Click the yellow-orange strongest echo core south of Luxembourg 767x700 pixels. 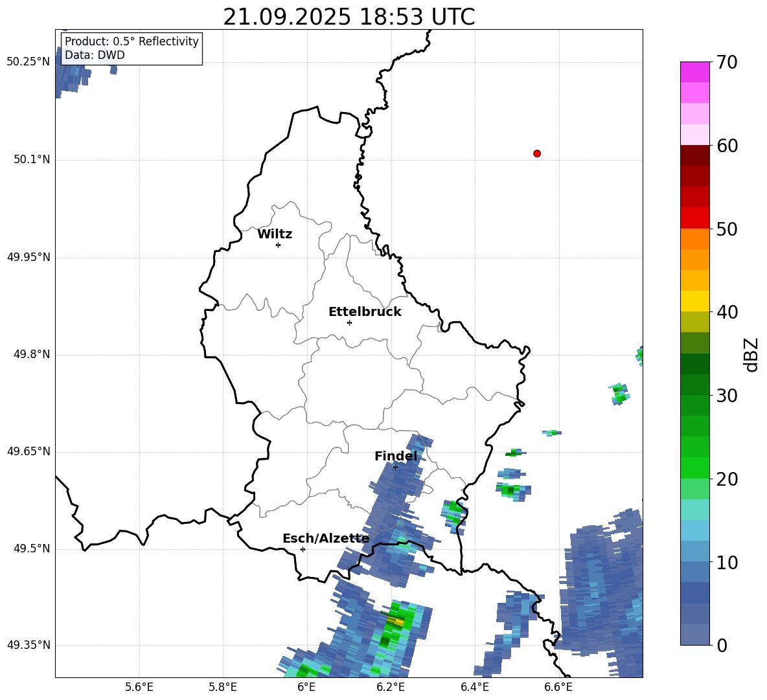[x=397, y=622]
